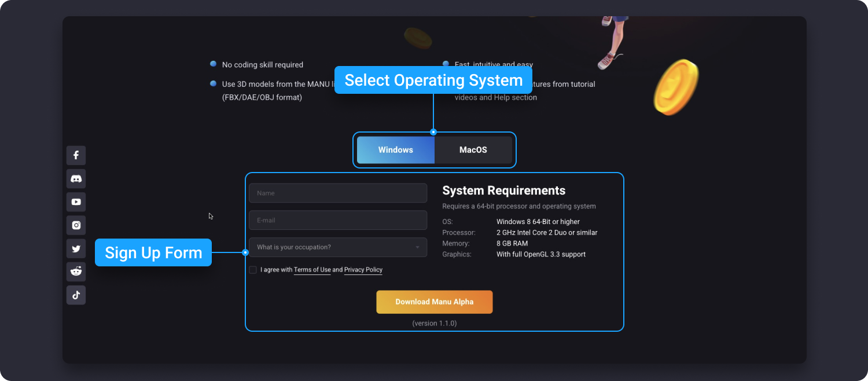Click the 8 GB RAM value
868x381 pixels.
pos(512,244)
